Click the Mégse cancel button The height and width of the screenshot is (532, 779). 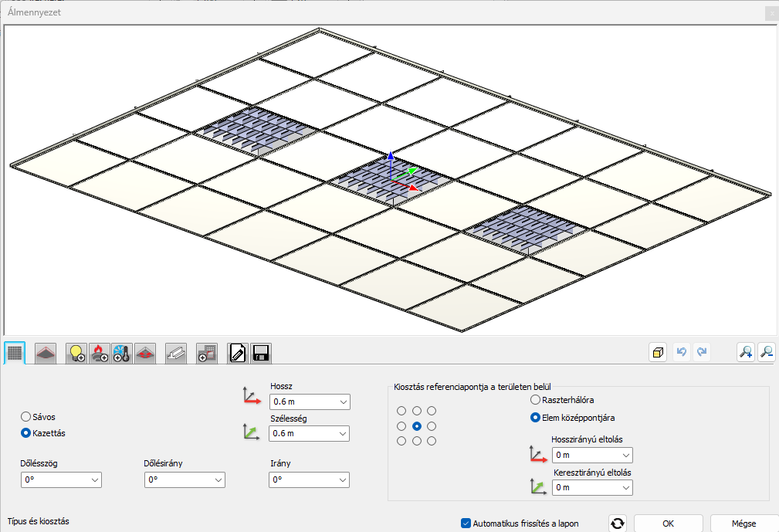pyautogui.click(x=743, y=524)
